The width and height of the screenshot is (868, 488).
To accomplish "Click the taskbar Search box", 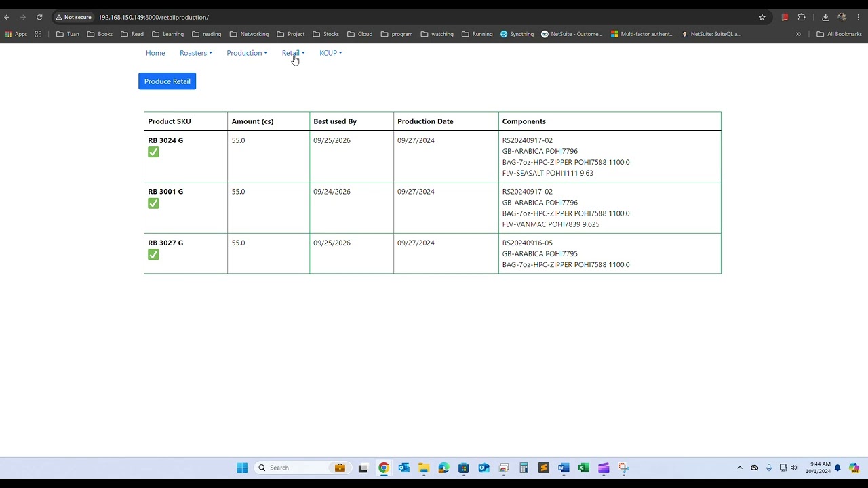I will tap(302, 468).
